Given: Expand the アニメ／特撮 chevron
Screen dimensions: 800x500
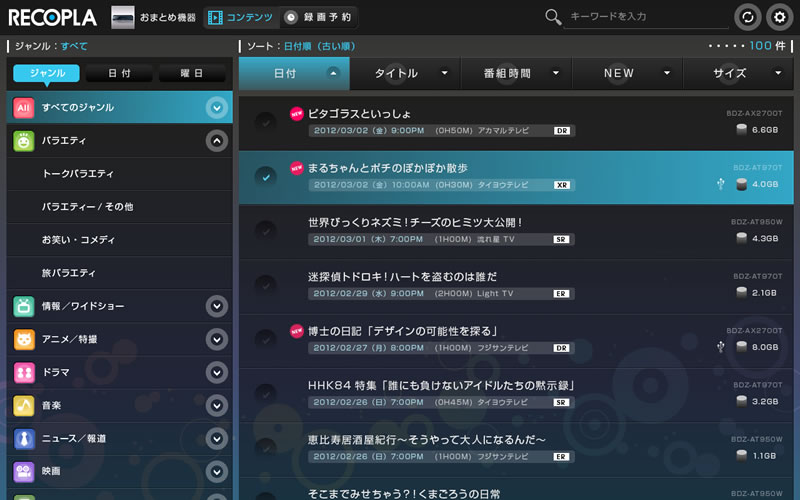Looking at the screenshot, I should click(217, 339).
